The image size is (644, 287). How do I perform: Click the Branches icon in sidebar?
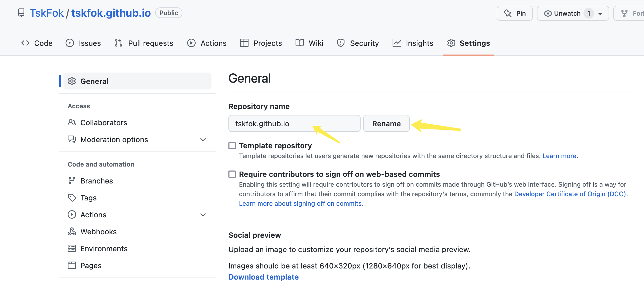(72, 181)
